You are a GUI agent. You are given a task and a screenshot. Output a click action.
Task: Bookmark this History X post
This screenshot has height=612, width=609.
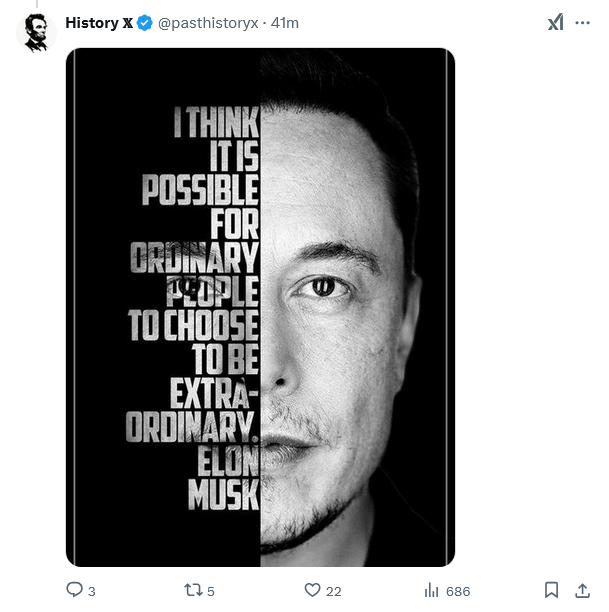(551, 590)
